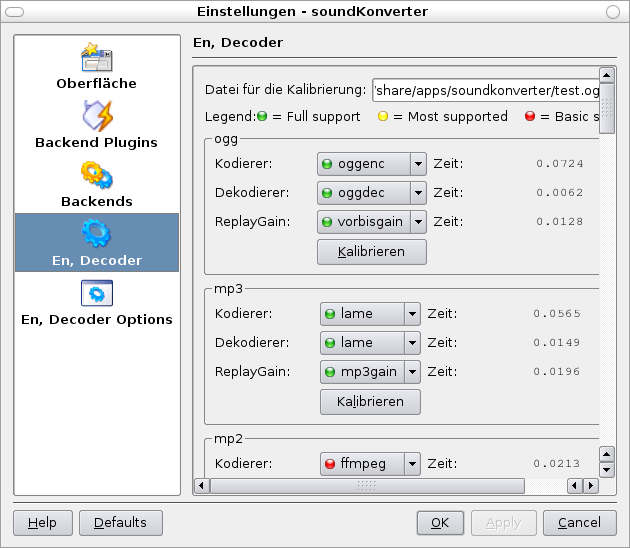Click the mp3 group title
Viewport: 630px width, 548px height.
pyautogui.click(x=229, y=289)
